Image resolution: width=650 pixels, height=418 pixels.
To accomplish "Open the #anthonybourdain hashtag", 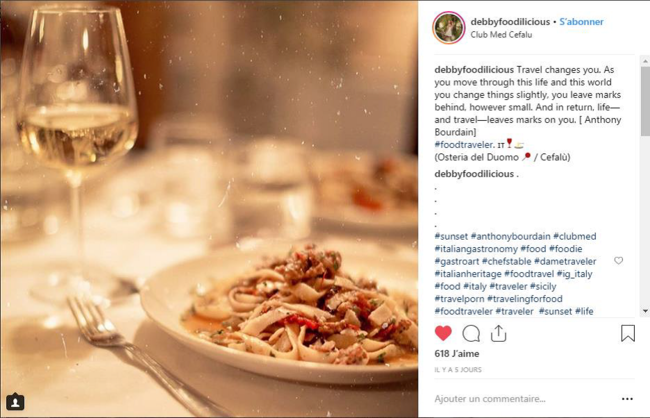I will pos(510,236).
